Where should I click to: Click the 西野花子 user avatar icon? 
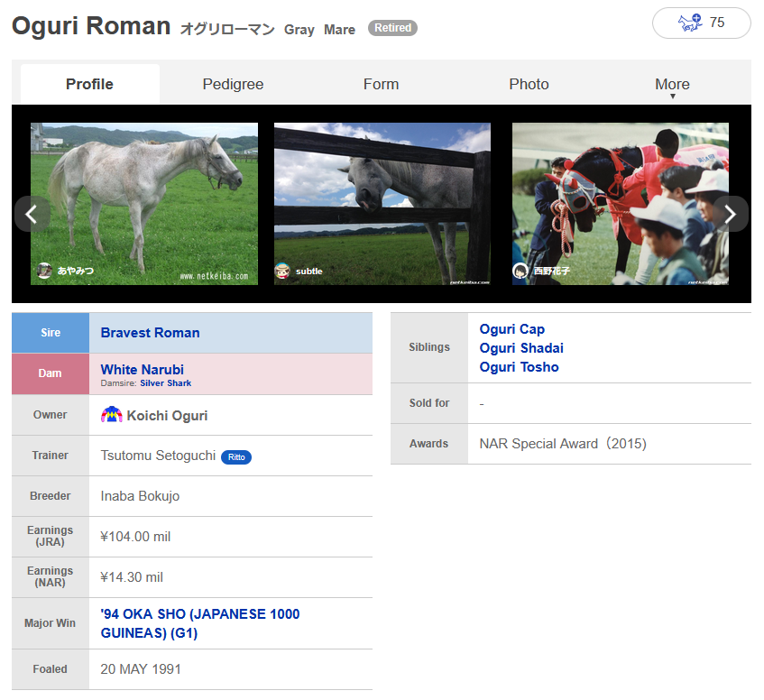point(520,271)
